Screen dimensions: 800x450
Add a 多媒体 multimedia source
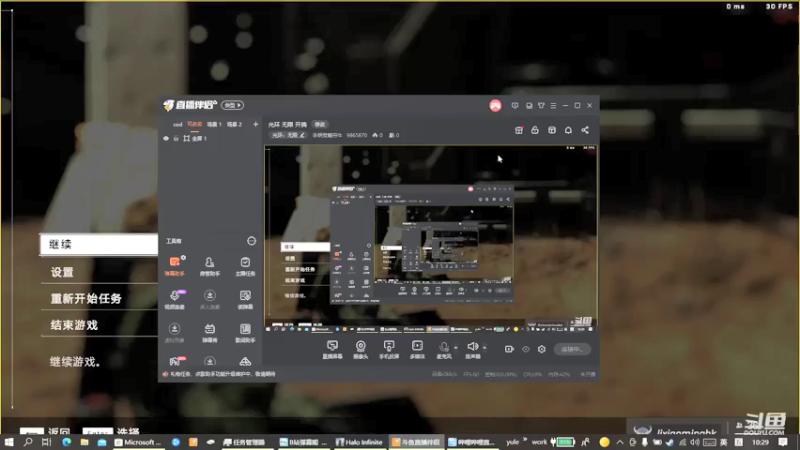click(417, 349)
